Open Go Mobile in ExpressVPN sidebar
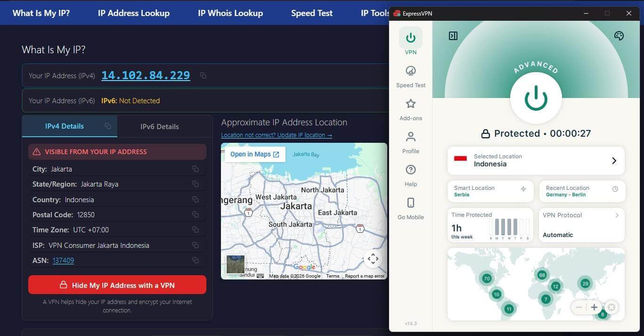 [x=410, y=208]
